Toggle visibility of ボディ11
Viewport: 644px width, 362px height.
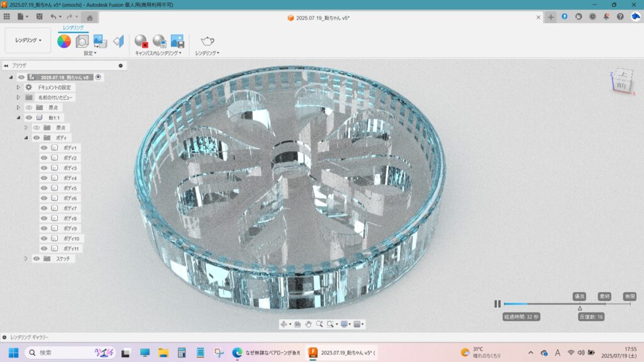click(44, 248)
